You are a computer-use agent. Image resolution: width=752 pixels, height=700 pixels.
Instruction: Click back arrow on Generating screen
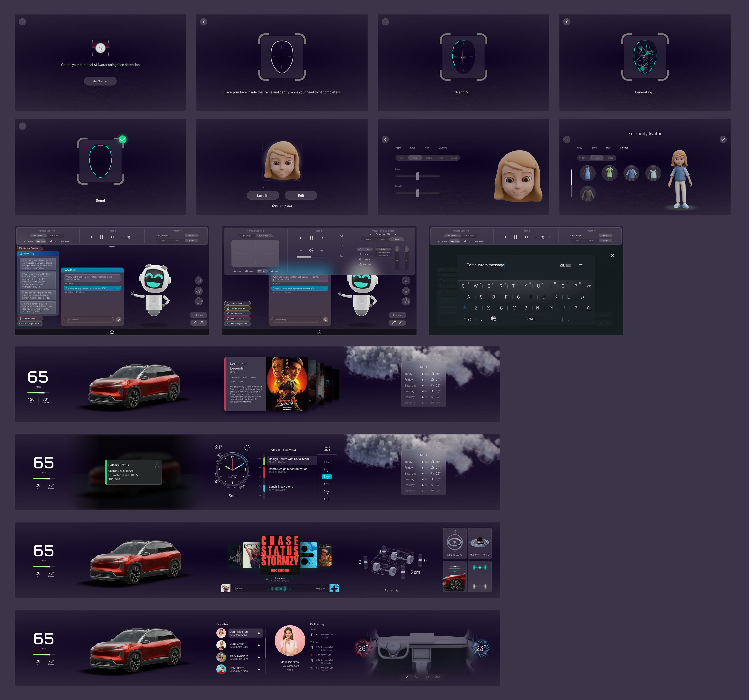(x=567, y=22)
